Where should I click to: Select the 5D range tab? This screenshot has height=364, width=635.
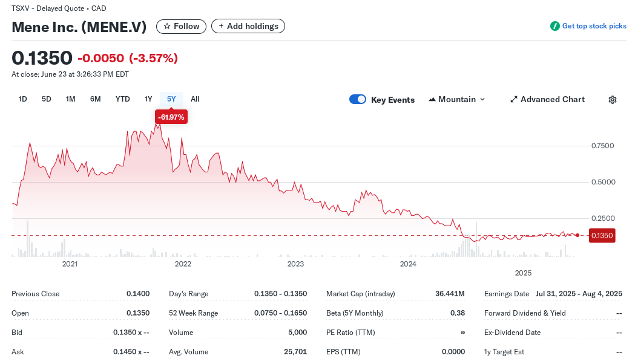click(x=47, y=99)
